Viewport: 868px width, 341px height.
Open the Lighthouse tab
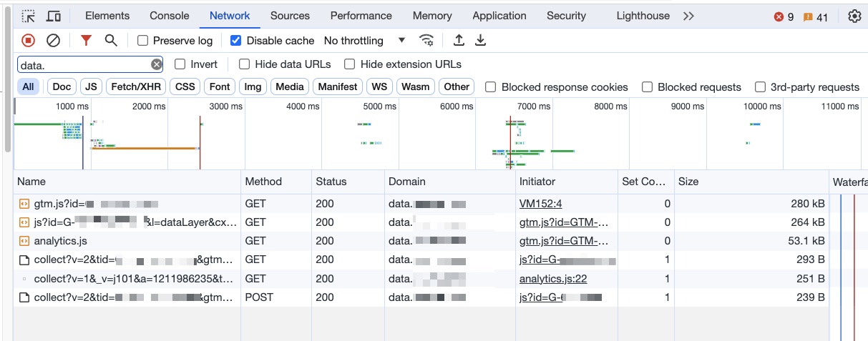click(643, 16)
